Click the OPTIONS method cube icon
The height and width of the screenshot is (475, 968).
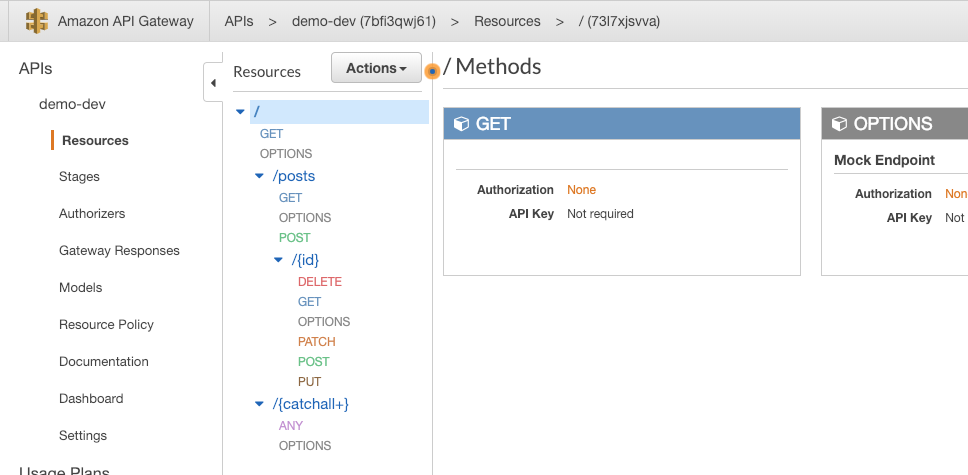(839, 124)
